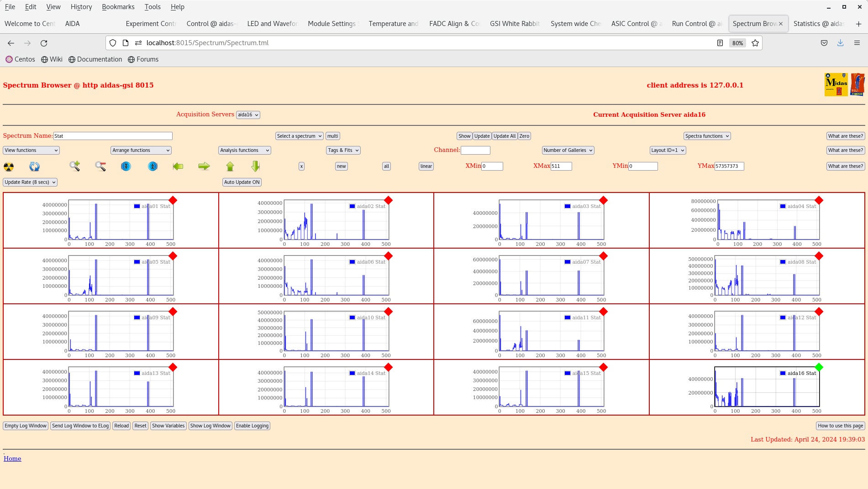Image resolution: width=868 pixels, height=489 pixels.
Task: Switch to Run Control tab
Action: tap(697, 24)
